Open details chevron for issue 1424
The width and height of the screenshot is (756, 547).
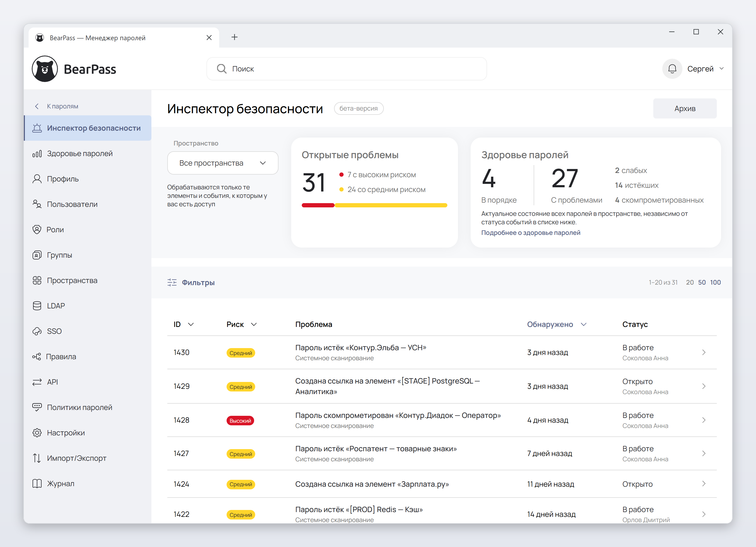click(704, 484)
